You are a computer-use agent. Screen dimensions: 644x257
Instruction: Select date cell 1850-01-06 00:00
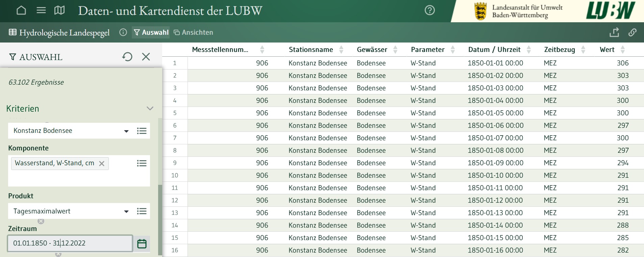(495, 125)
